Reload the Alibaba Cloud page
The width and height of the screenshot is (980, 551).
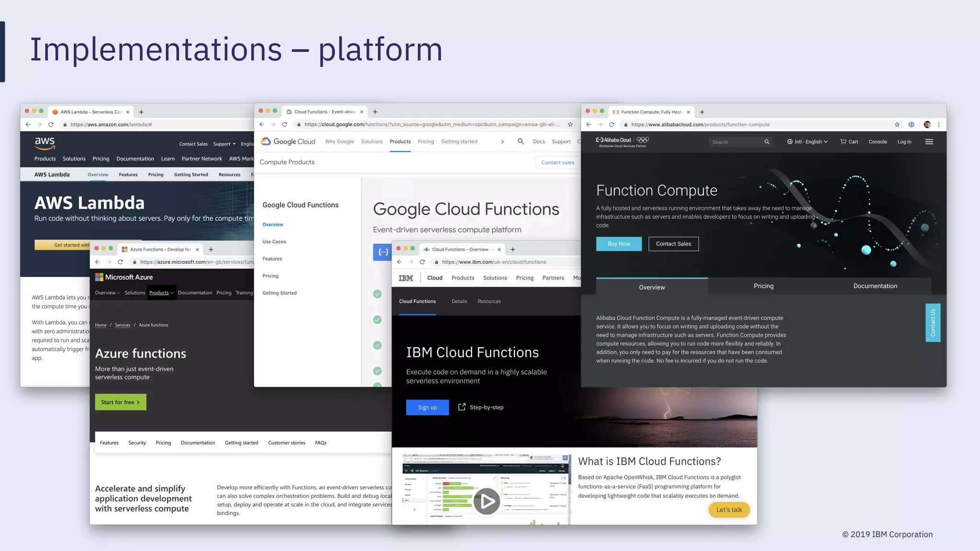(x=612, y=124)
